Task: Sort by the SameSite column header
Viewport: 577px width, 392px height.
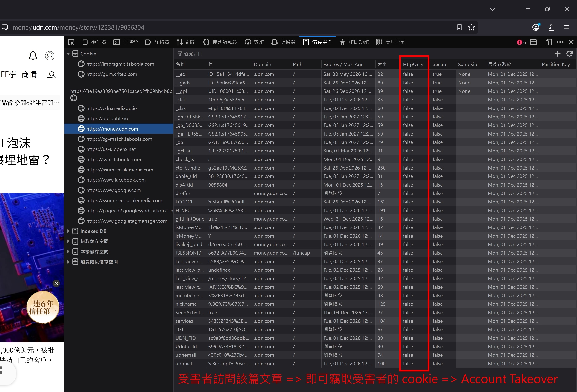Action: (x=471, y=64)
